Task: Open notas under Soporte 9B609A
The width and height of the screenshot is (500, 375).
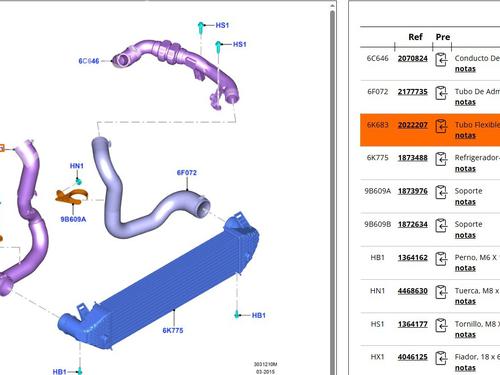Action: point(465,202)
